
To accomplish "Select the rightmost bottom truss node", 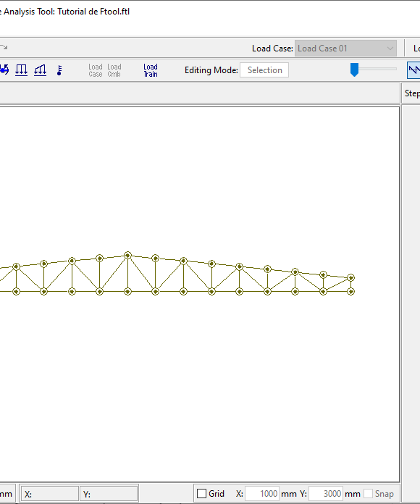I will [351, 292].
